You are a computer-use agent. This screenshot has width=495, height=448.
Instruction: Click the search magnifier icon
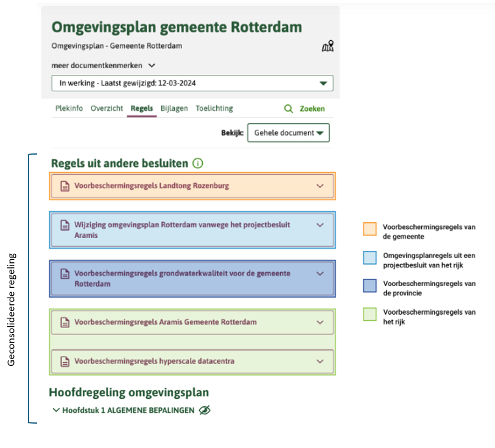click(289, 109)
